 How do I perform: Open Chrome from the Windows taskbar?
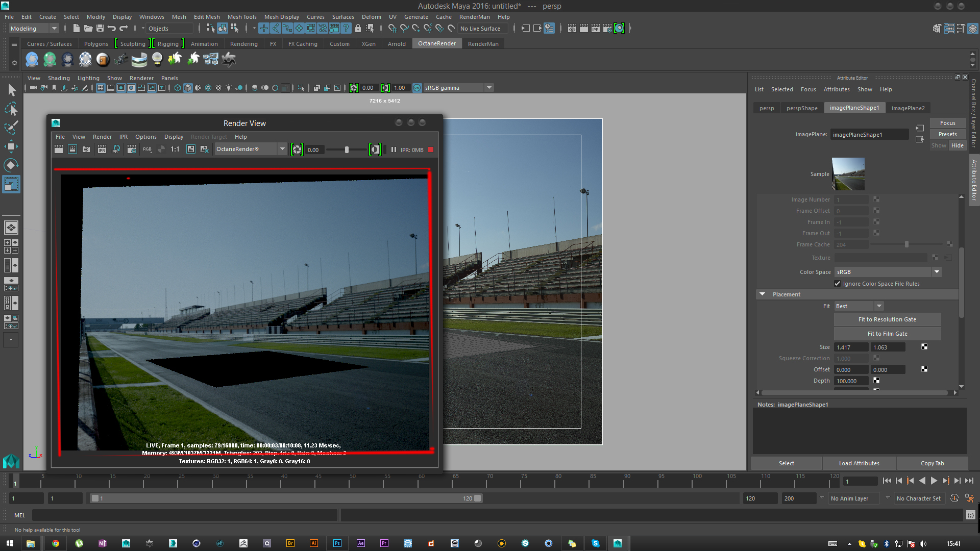[x=55, y=543]
